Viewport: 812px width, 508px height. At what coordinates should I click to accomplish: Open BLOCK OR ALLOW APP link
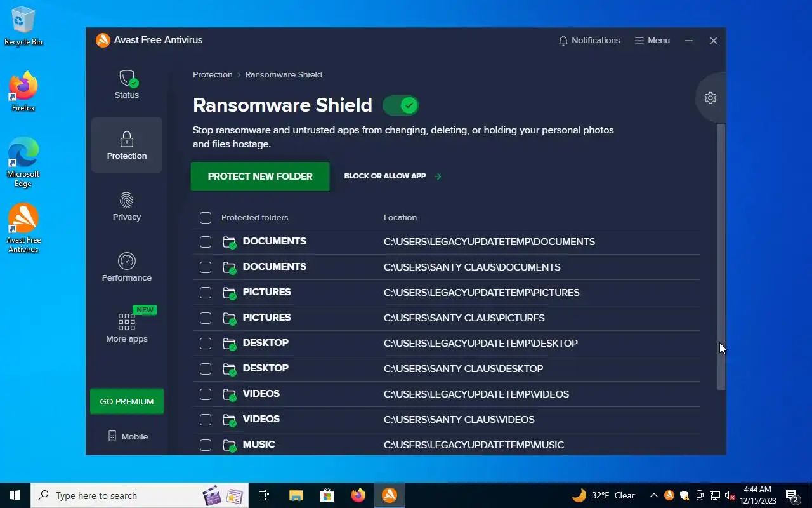click(x=393, y=176)
